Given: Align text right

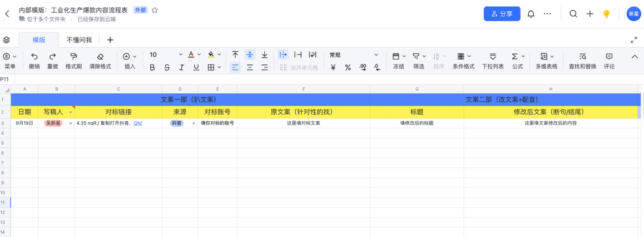Looking at the screenshot, I should [x=265, y=67].
